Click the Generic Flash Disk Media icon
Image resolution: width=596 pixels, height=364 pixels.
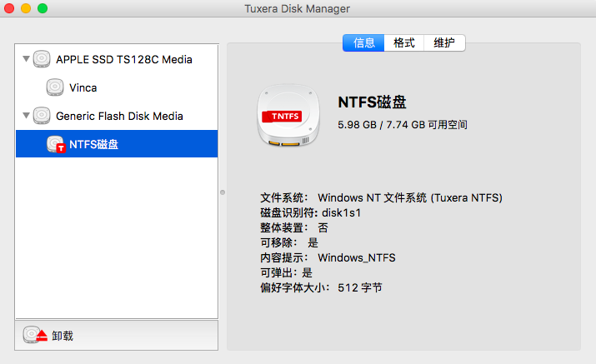click(42, 116)
